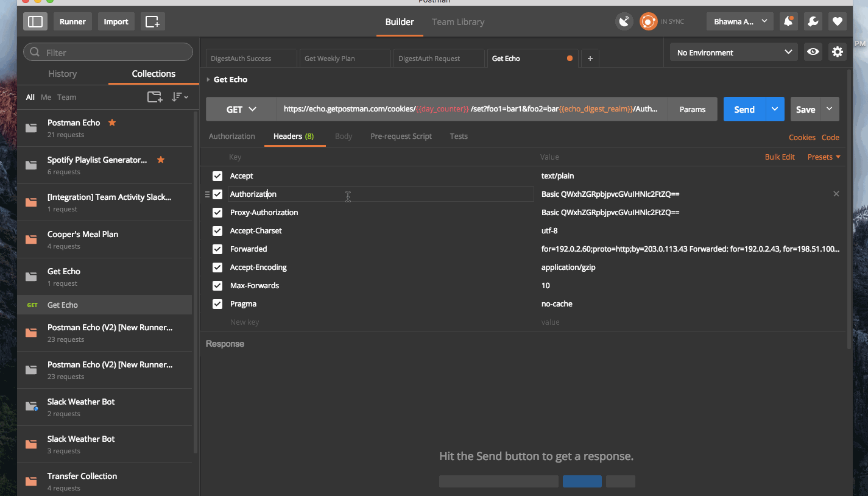
Task: Remove the Authorization header row
Action: [836, 194]
